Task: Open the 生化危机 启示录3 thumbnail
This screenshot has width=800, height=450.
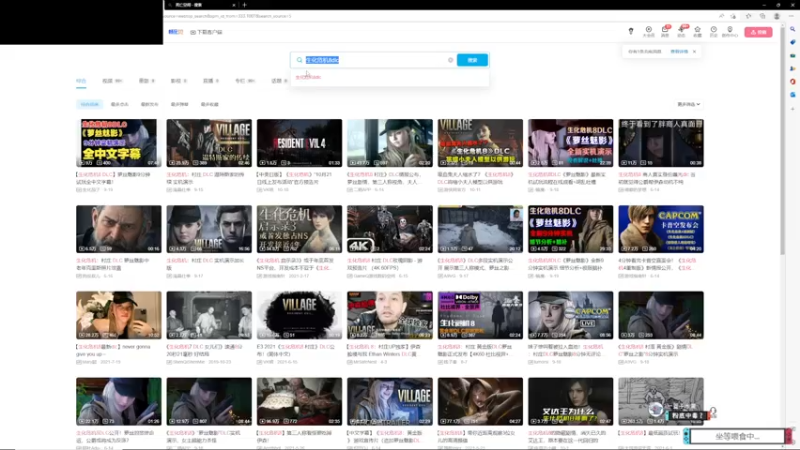Action: tap(299, 229)
